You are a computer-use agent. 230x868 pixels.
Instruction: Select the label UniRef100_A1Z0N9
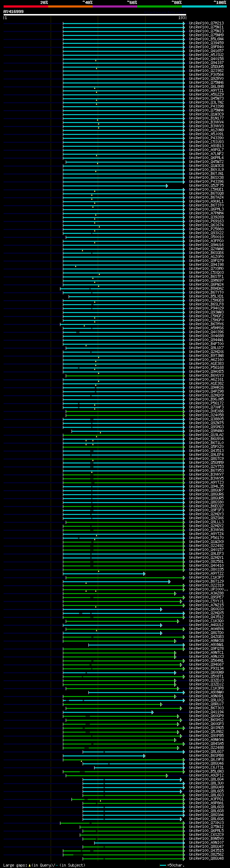coord(206,130)
